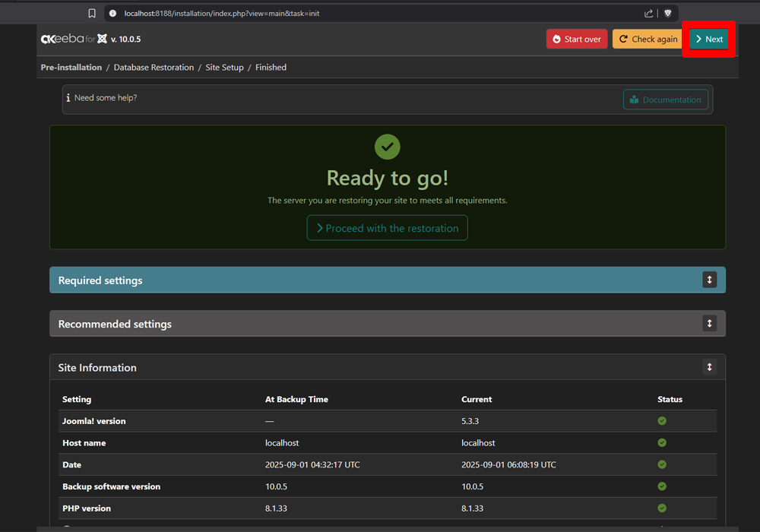This screenshot has height=532, width=760.
Task: Click the bookmark icon in the address bar
Action: 92,13
